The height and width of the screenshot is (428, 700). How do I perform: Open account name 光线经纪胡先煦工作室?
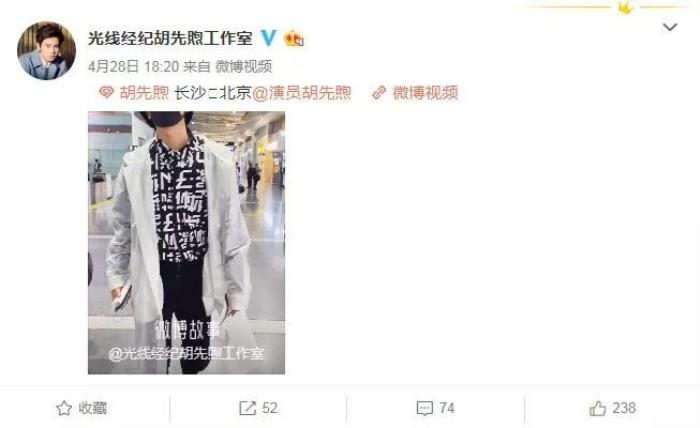(x=170, y=38)
